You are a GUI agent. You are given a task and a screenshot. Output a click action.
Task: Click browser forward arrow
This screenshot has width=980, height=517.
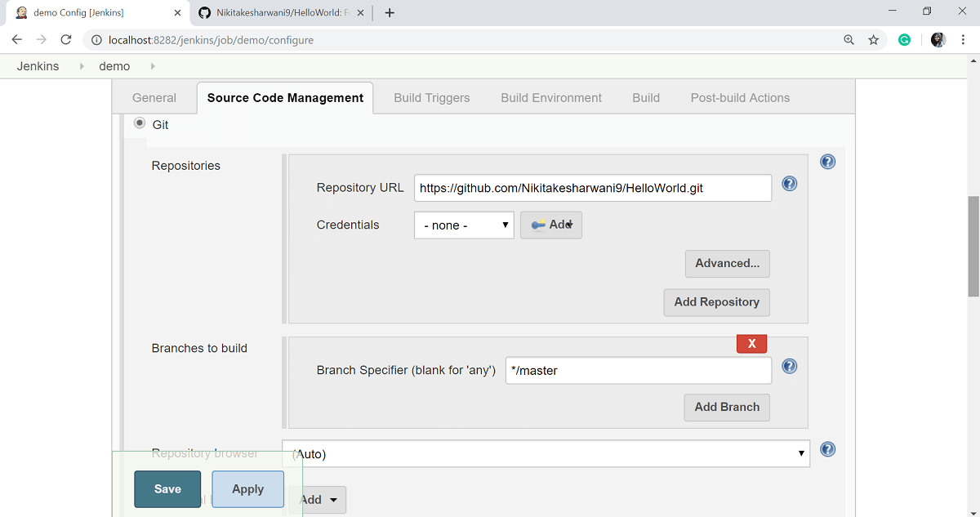(x=42, y=39)
